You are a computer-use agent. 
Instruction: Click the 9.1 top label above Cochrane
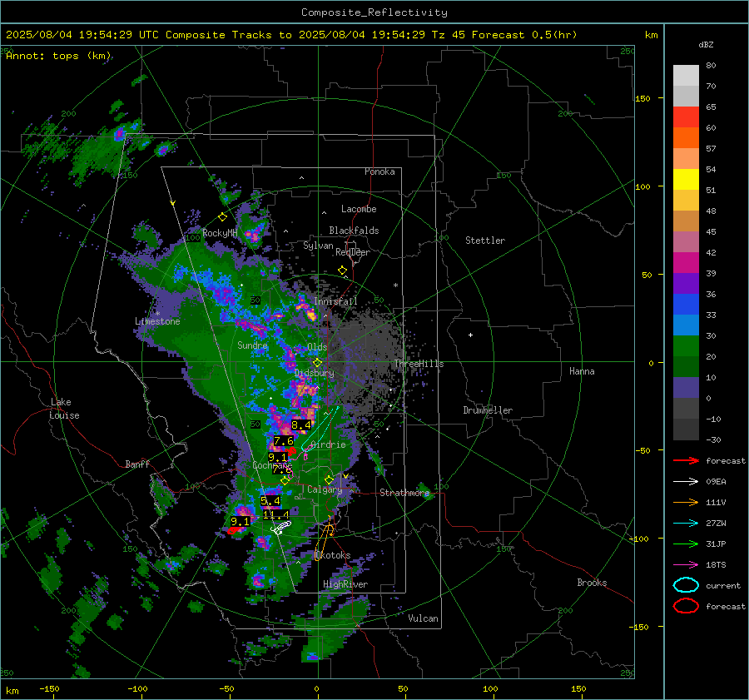(277, 457)
